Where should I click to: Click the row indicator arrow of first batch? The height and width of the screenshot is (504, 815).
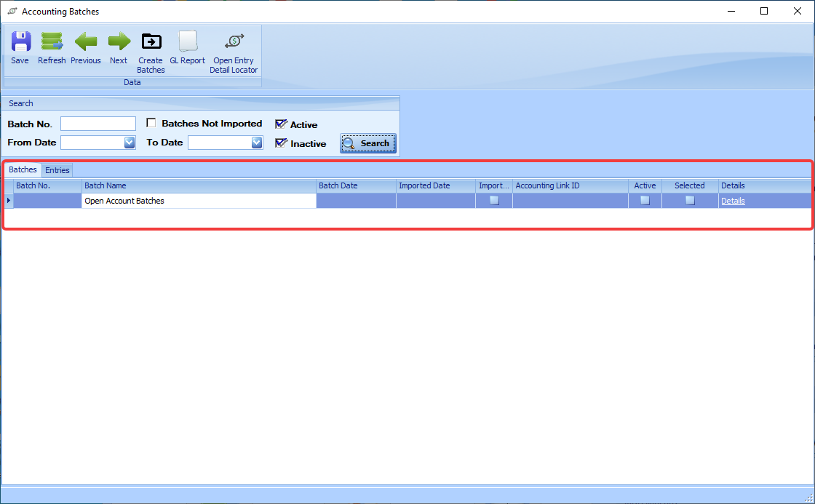click(x=9, y=201)
